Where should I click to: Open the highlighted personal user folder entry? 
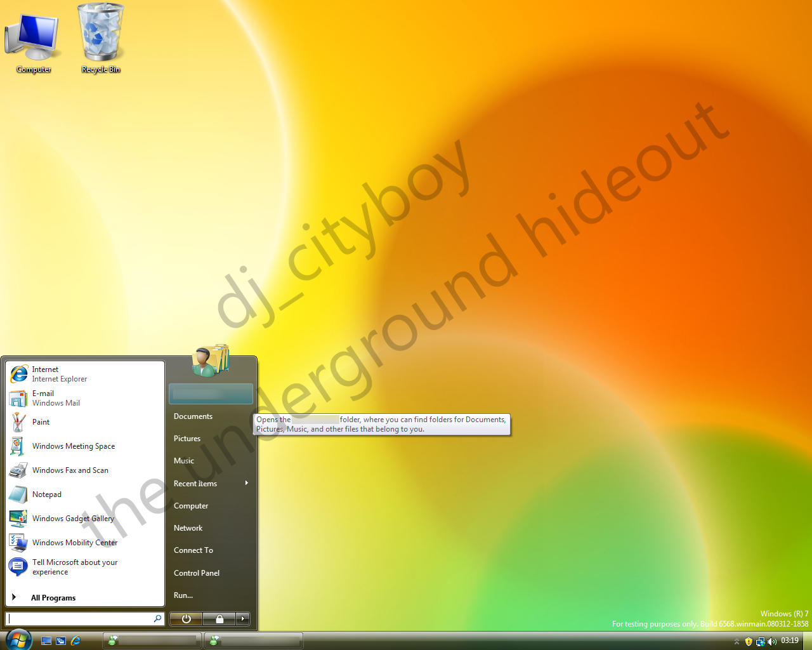[x=211, y=394]
